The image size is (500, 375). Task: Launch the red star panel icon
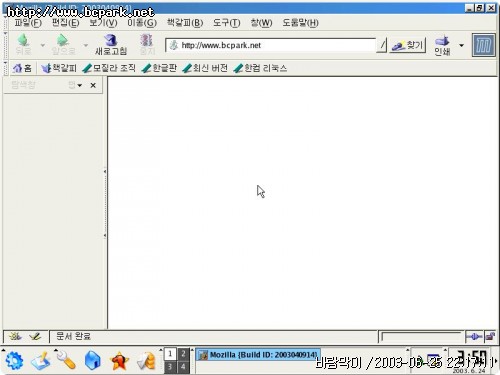coord(119,361)
